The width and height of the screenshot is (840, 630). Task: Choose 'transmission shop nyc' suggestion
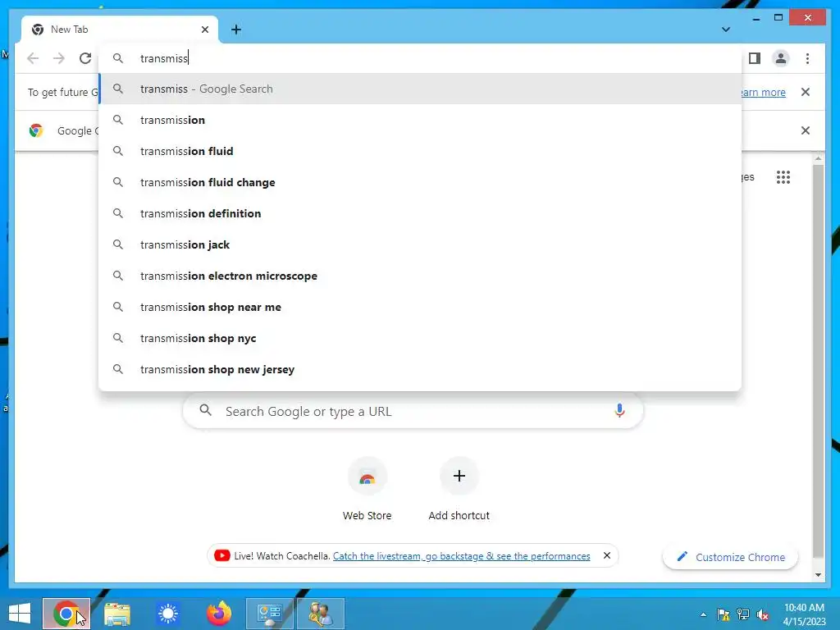pyautogui.click(x=420, y=338)
